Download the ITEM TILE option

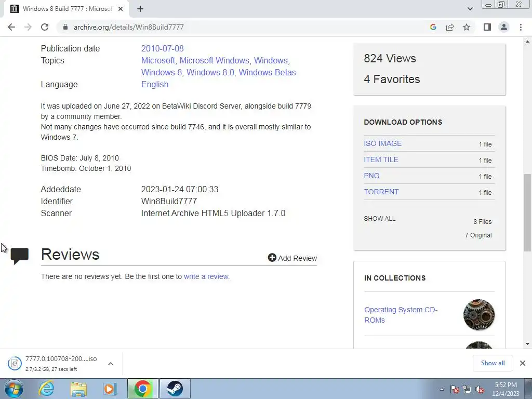click(381, 159)
